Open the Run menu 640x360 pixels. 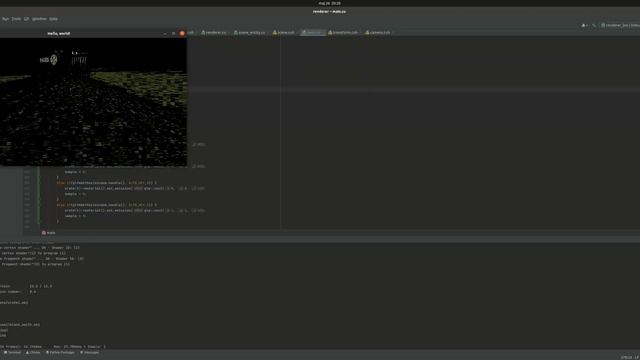point(5,19)
